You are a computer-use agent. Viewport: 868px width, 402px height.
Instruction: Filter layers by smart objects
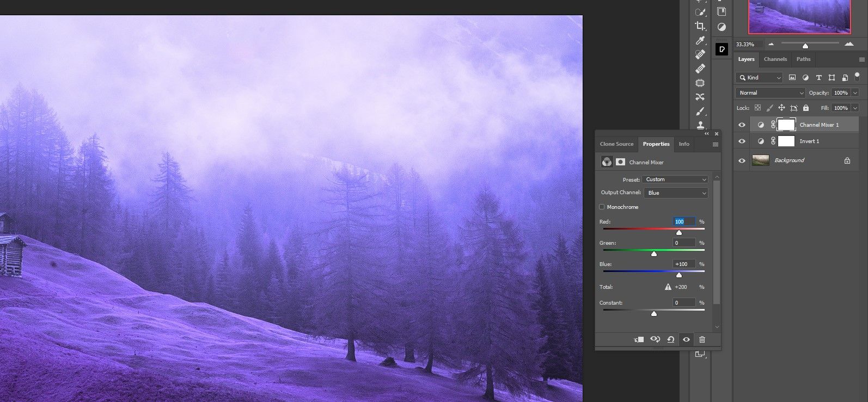(x=845, y=78)
